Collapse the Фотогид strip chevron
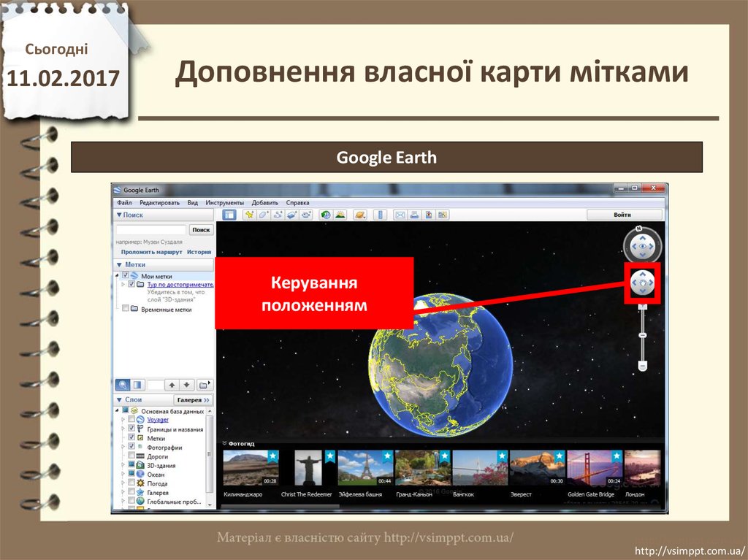748x560 pixels. pyautogui.click(x=225, y=444)
